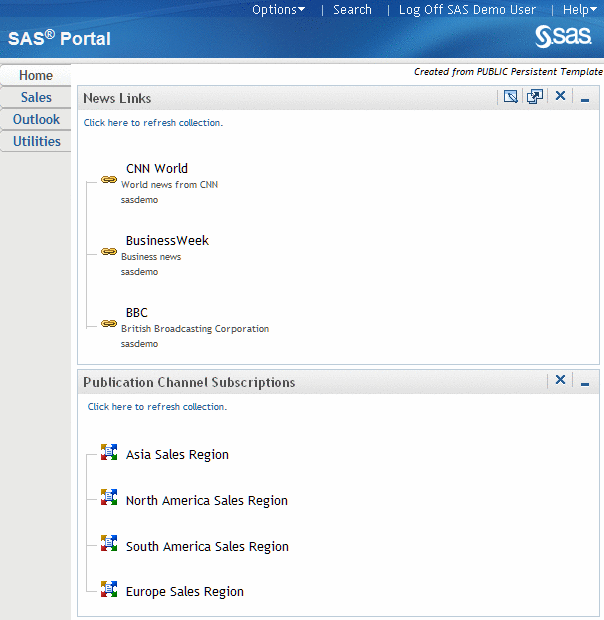Minimize the News Links portlet

click(585, 100)
